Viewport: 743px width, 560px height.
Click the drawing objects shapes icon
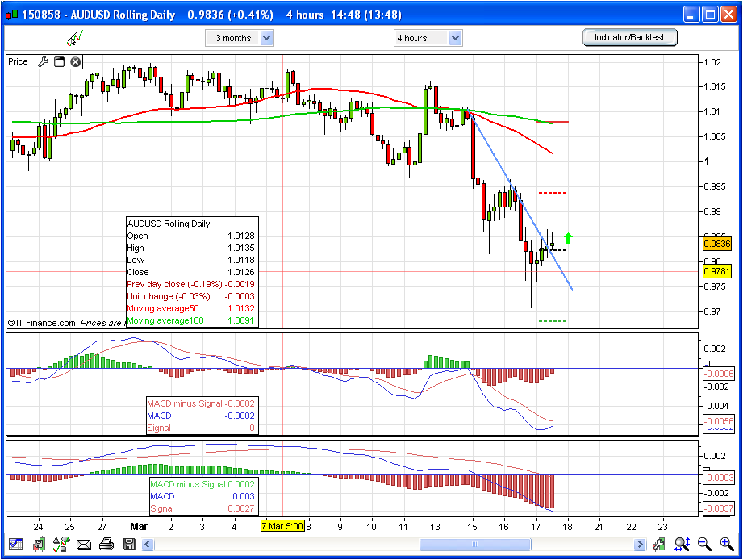(61, 545)
